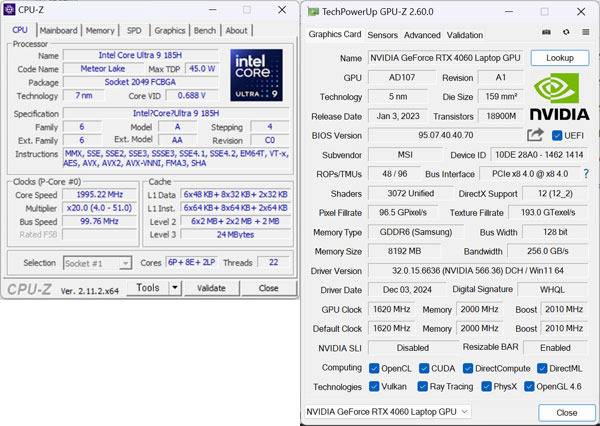600x426 pixels.
Task: Click Cores value 6P + 8E + 2LP
Action: pyautogui.click(x=191, y=262)
